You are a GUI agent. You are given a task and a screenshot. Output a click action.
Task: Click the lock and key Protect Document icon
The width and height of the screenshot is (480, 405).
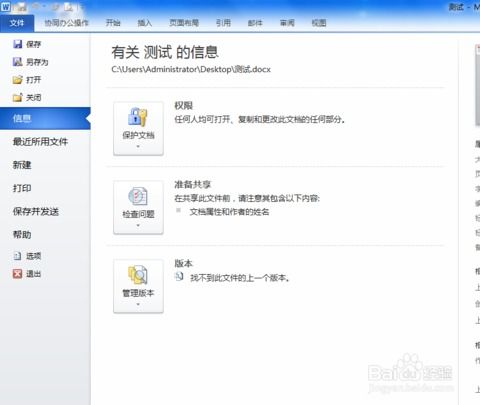138,117
